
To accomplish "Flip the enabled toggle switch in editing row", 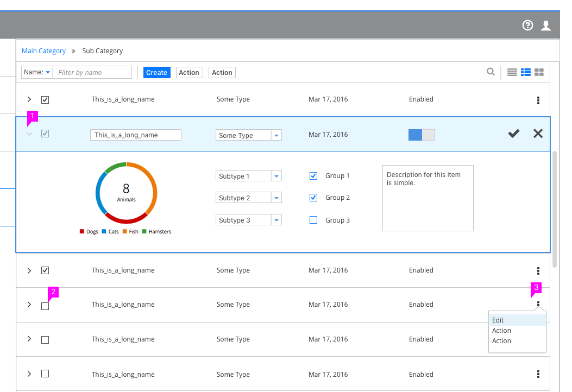I will point(422,135).
